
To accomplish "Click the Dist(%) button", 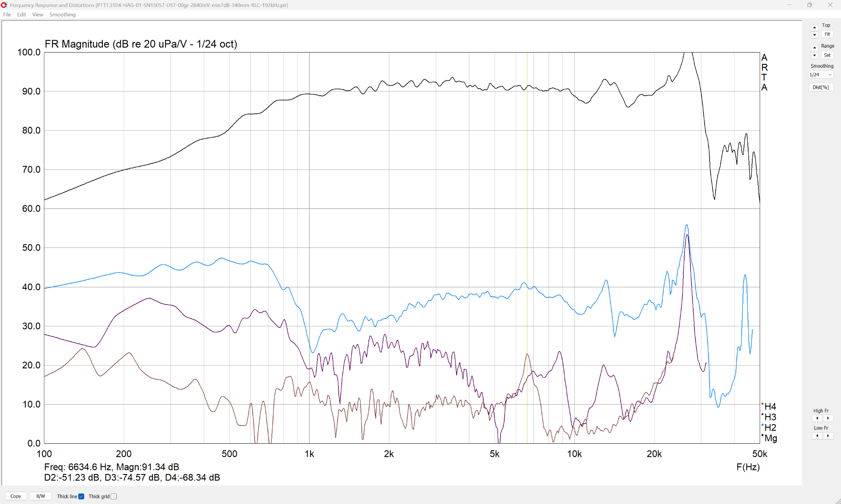I will [821, 87].
